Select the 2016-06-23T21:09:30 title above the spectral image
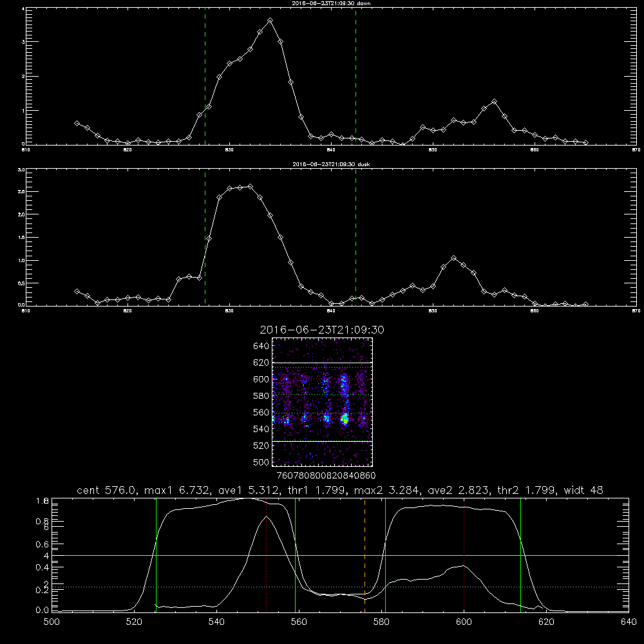Screen dimensions: 644x644 (322, 330)
